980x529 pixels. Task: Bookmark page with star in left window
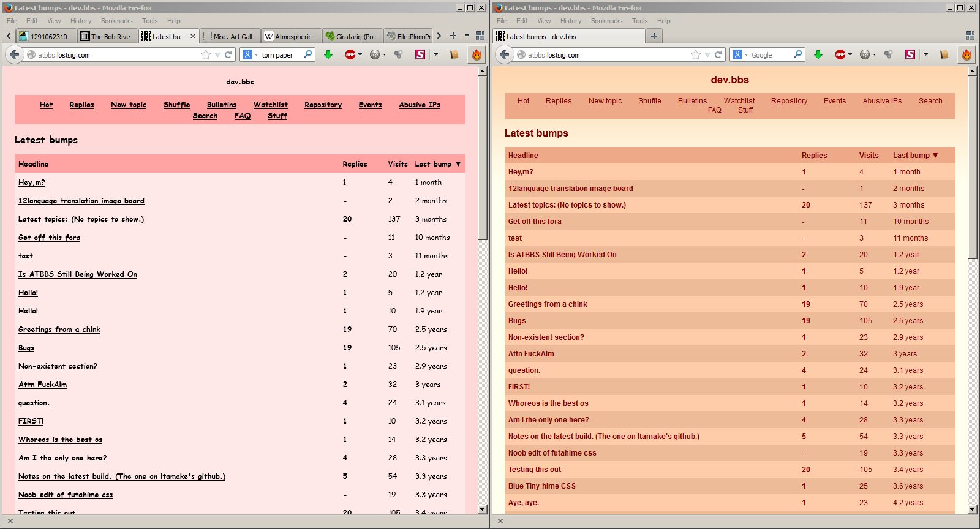coord(206,54)
